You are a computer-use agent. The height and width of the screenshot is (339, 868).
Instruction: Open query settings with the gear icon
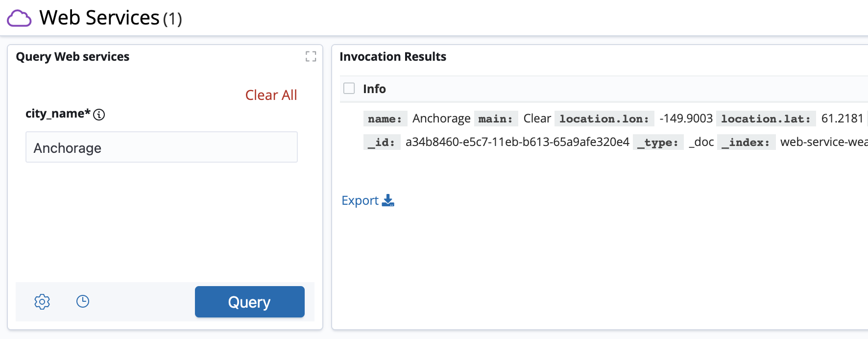(x=42, y=302)
